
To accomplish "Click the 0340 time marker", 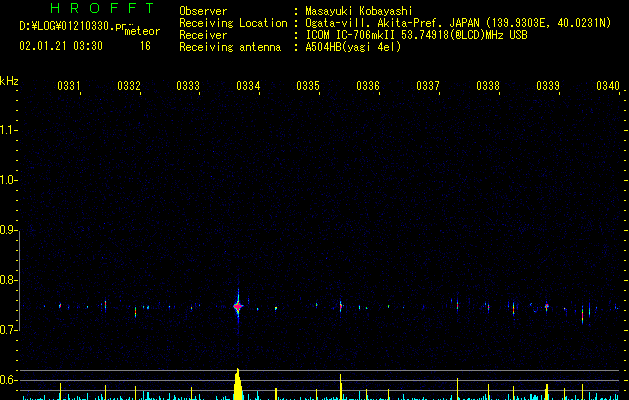I will (x=608, y=86).
